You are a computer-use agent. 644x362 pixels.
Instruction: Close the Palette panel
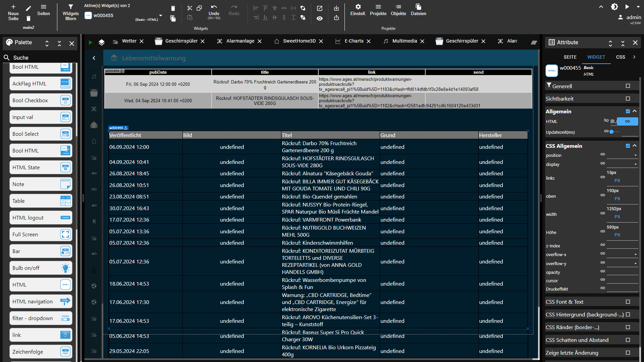pyautogui.click(x=72, y=44)
